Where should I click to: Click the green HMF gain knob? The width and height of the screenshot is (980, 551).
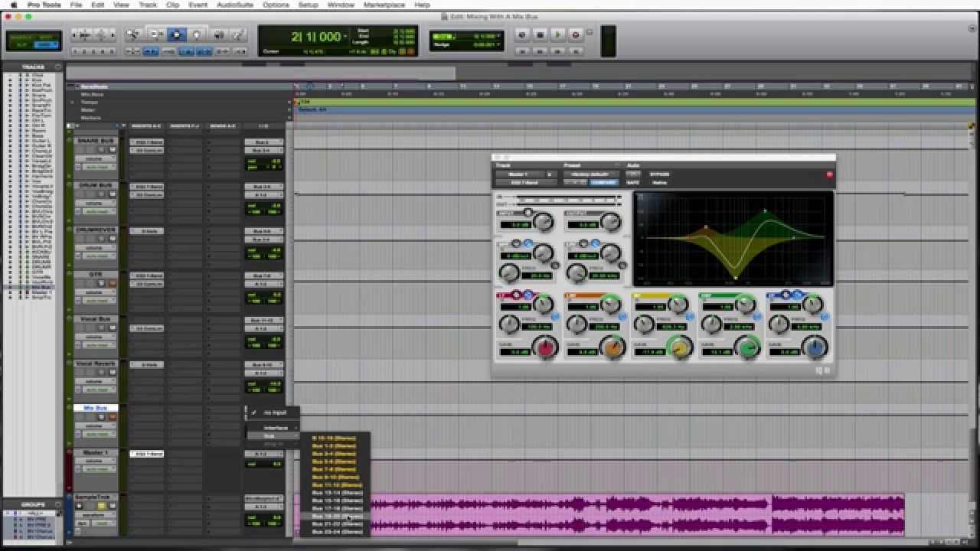tap(747, 348)
